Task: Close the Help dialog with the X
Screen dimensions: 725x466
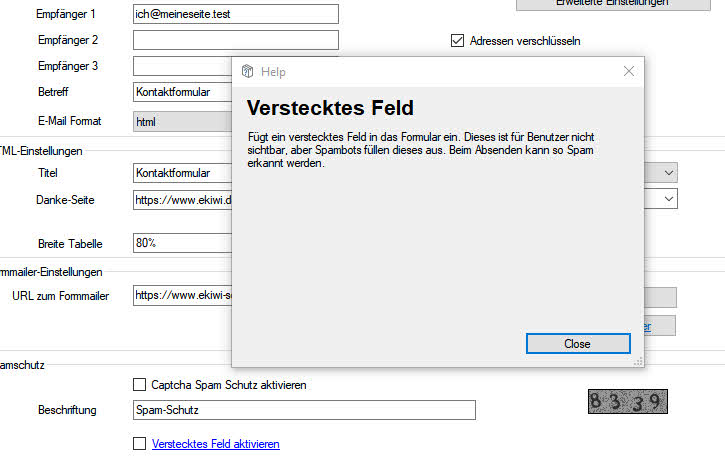Action: 628,72
